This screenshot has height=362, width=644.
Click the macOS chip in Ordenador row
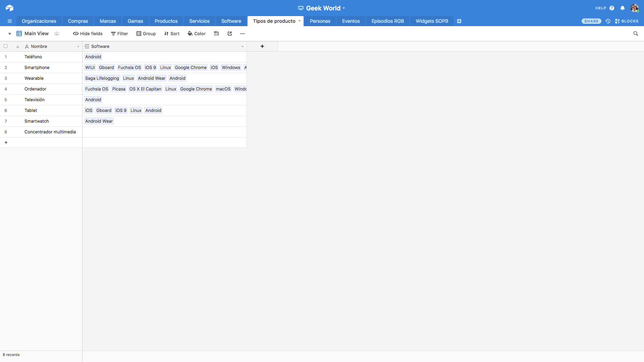(x=223, y=89)
